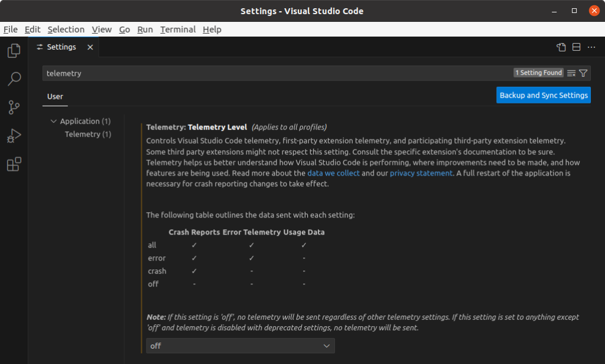Open the telemetry level dropdown
The width and height of the screenshot is (605, 364).
(240, 346)
